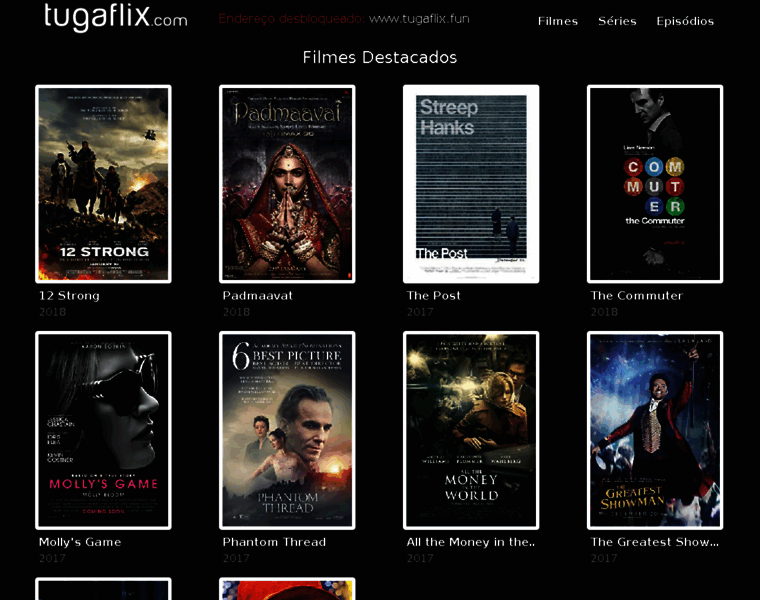Click the 'Padmaavat' title text
This screenshot has height=600, width=760.
257,296
